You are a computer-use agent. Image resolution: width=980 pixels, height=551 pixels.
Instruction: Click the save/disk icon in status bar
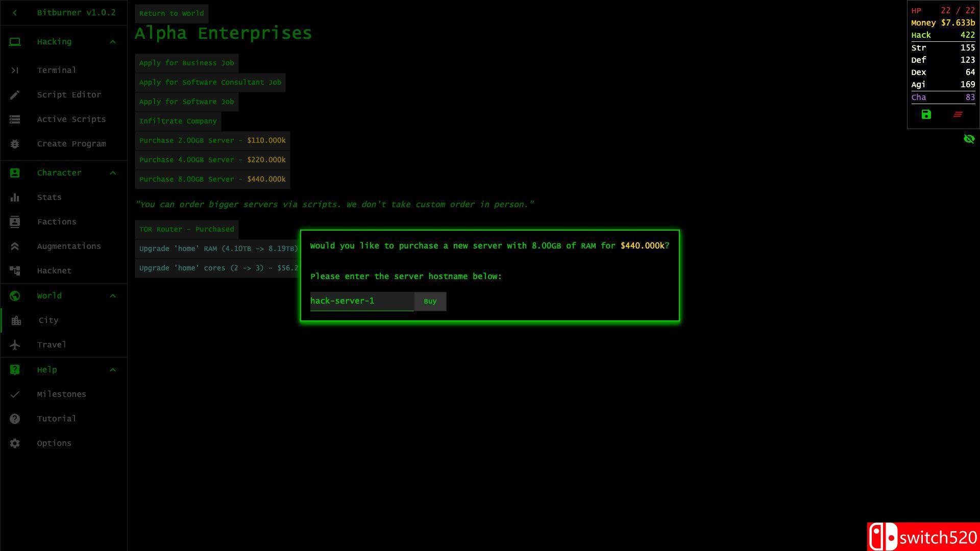tap(926, 114)
